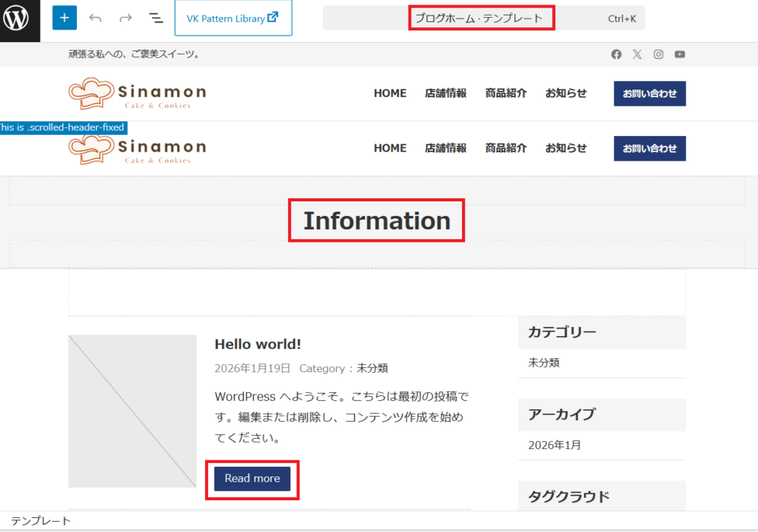Click the YouTube icon in top bar
The height and width of the screenshot is (532, 758).
[680, 54]
